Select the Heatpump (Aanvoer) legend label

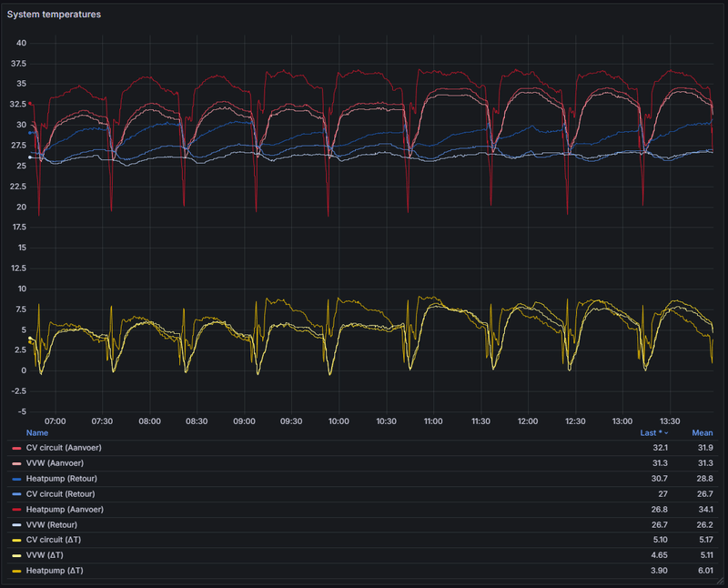pos(63,510)
